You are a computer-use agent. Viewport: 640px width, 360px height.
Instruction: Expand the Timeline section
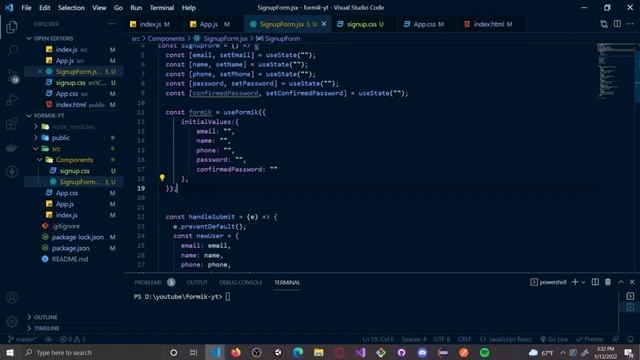(x=29, y=328)
